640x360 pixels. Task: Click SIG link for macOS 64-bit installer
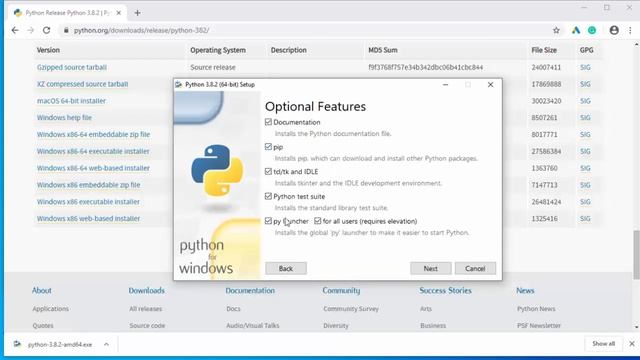point(585,101)
